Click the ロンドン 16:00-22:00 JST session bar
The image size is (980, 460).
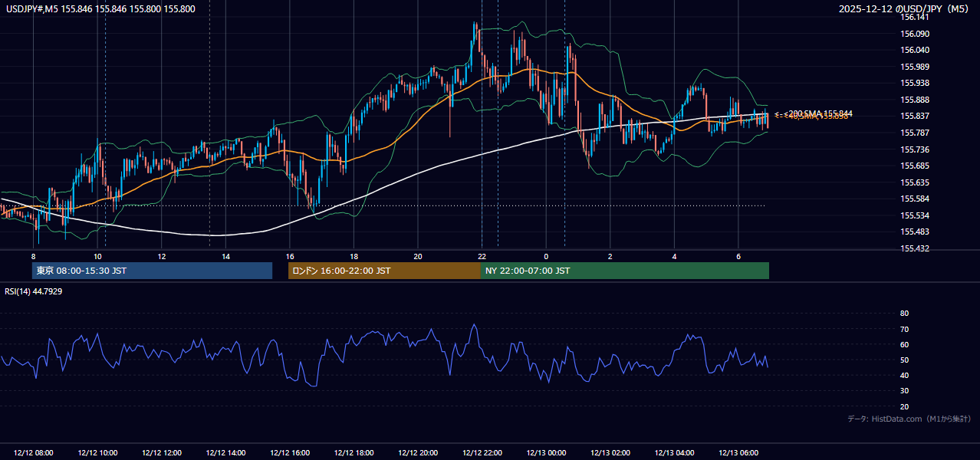384,271
